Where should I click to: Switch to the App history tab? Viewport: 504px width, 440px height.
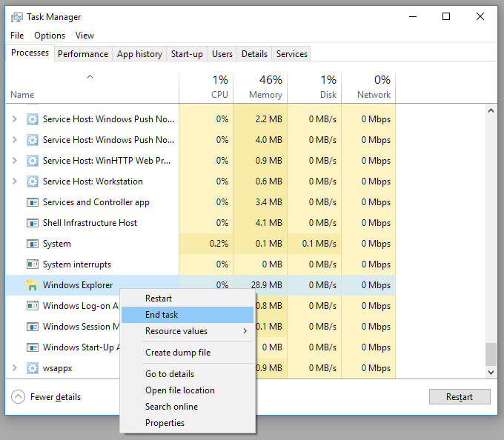(139, 54)
